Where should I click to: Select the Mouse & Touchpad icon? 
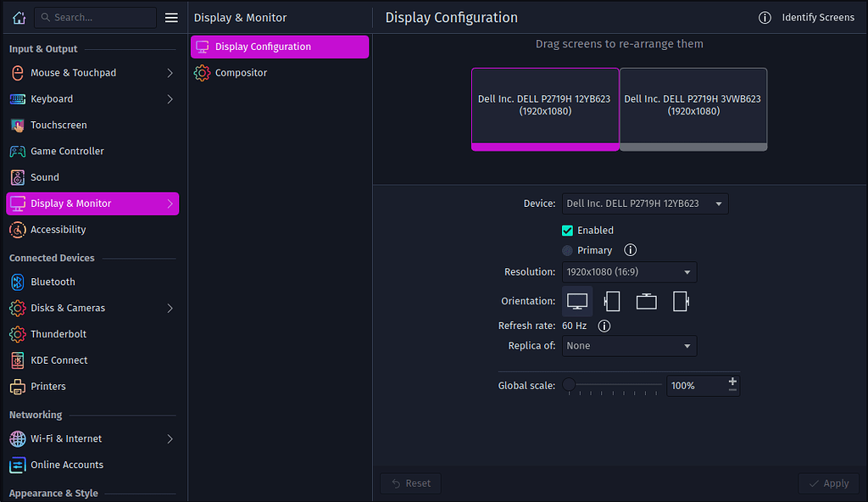(18, 73)
